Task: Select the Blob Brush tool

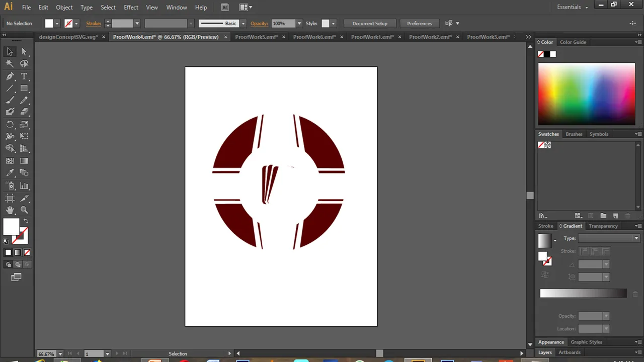Action: point(10,112)
